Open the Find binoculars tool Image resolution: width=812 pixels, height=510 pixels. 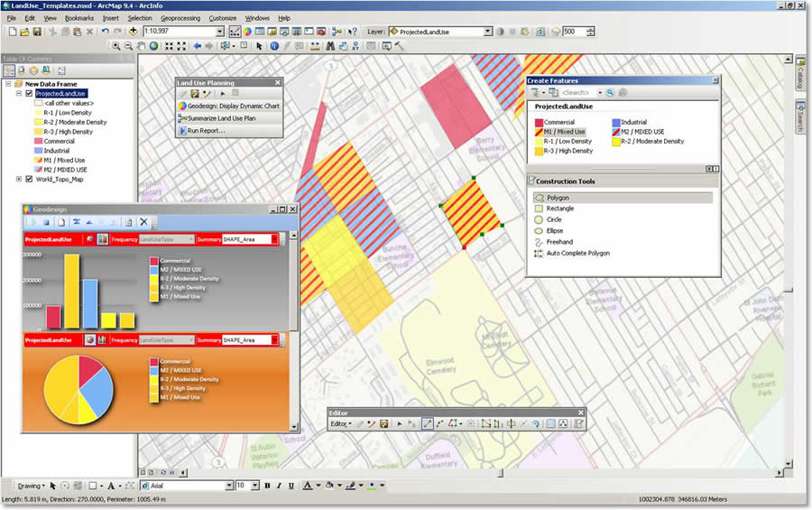330,45
